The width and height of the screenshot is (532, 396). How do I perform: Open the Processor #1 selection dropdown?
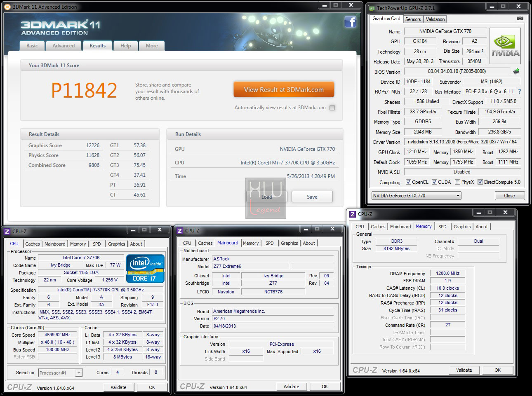pyautogui.click(x=60, y=373)
